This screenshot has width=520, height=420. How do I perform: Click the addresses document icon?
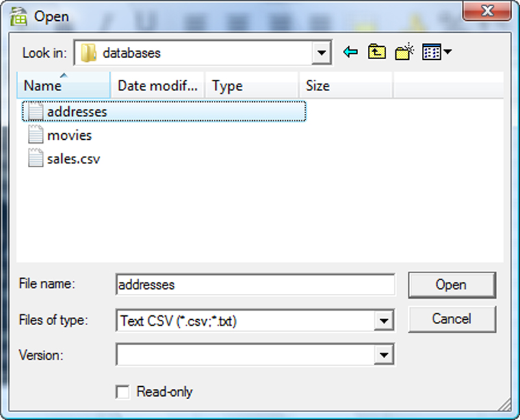click(35, 111)
